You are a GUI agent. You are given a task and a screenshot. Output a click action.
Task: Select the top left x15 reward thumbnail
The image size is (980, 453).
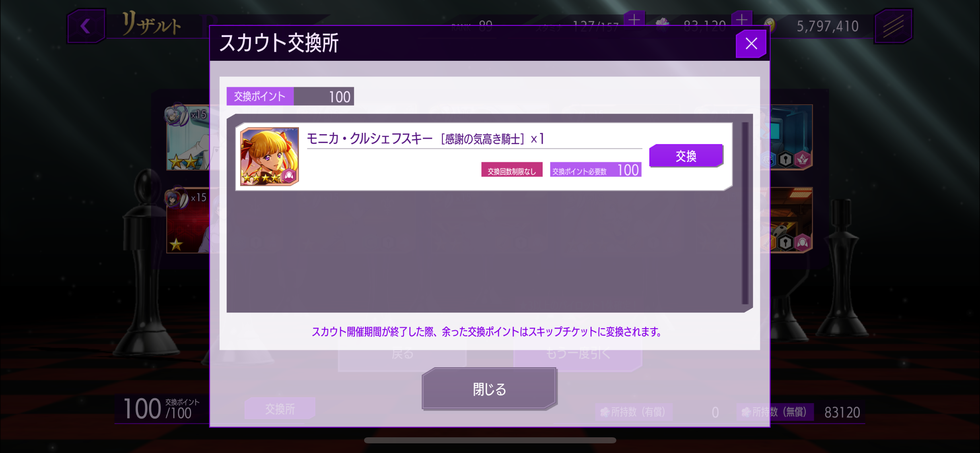(188, 137)
